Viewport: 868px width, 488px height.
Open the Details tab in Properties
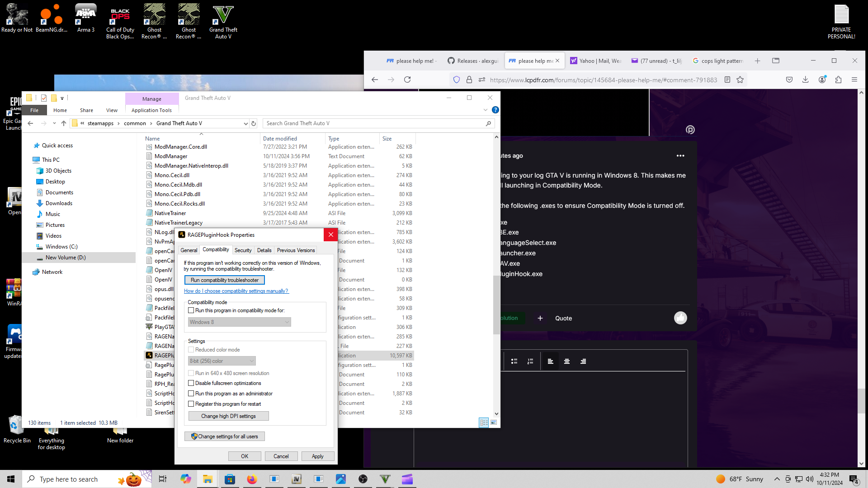click(x=264, y=250)
